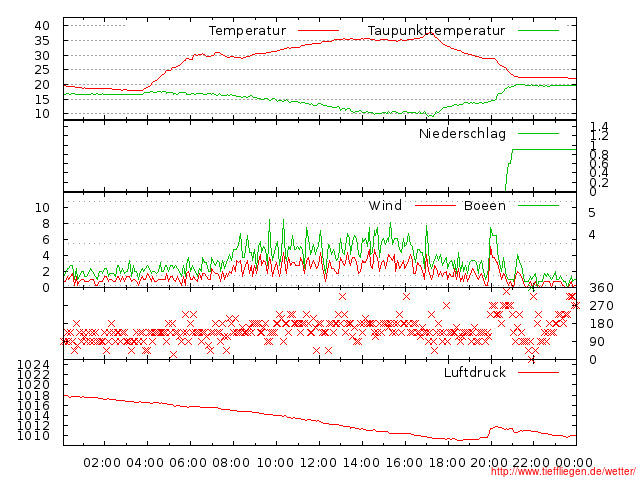Click the 8 wind speed axis value
Screen dimensions: 640x480
coord(46,224)
